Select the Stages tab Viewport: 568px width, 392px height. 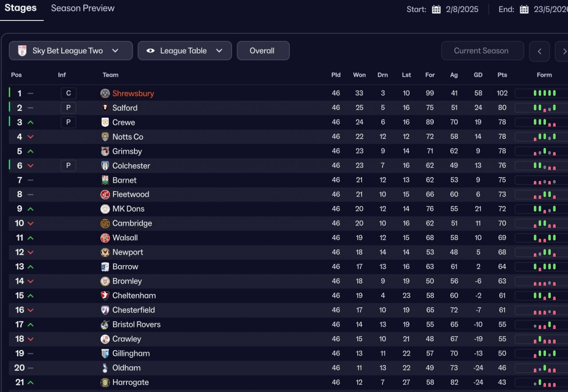pyautogui.click(x=21, y=8)
